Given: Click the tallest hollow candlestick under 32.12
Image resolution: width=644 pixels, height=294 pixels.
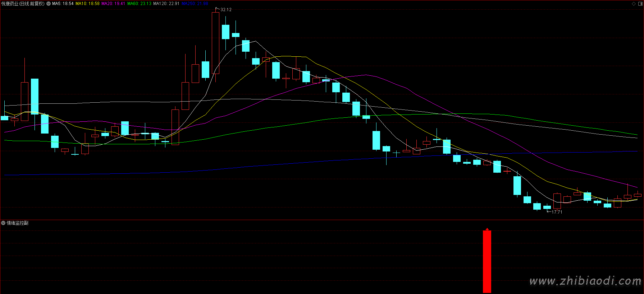Looking at the screenshot, I should coord(215,43).
